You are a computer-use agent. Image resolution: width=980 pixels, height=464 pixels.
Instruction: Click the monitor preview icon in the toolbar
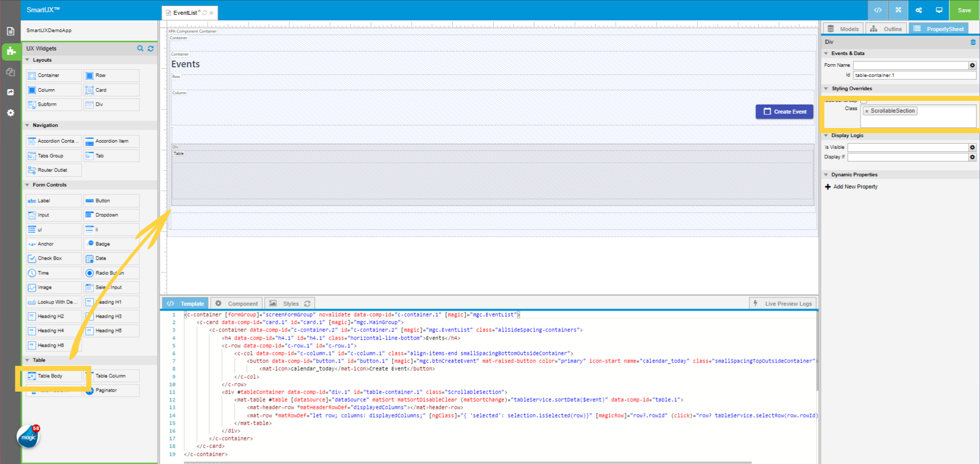pos(939,10)
